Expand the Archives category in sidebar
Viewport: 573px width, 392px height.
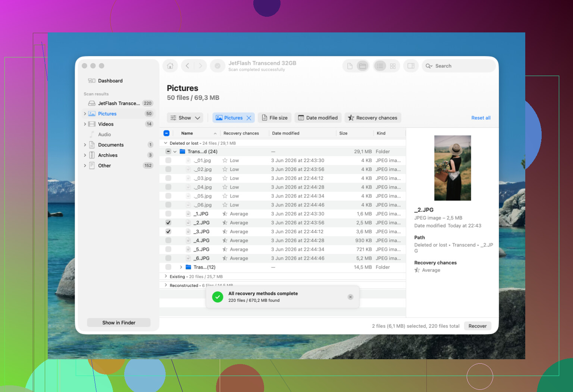(x=85, y=155)
